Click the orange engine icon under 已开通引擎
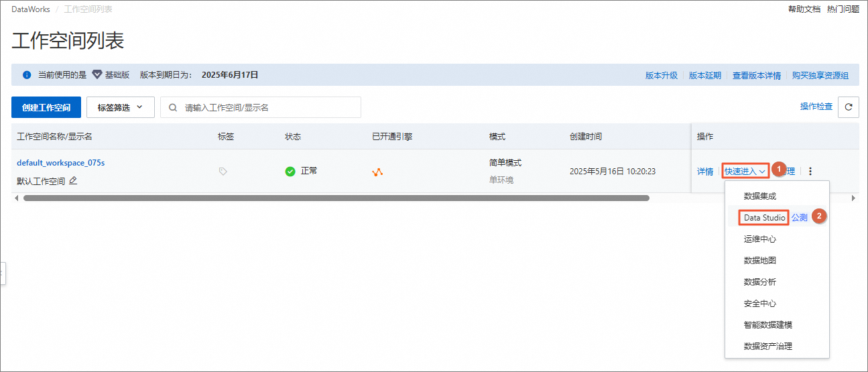 click(377, 172)
